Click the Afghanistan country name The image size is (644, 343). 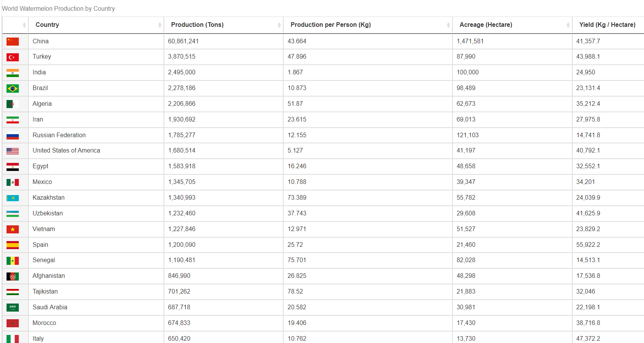49,276
